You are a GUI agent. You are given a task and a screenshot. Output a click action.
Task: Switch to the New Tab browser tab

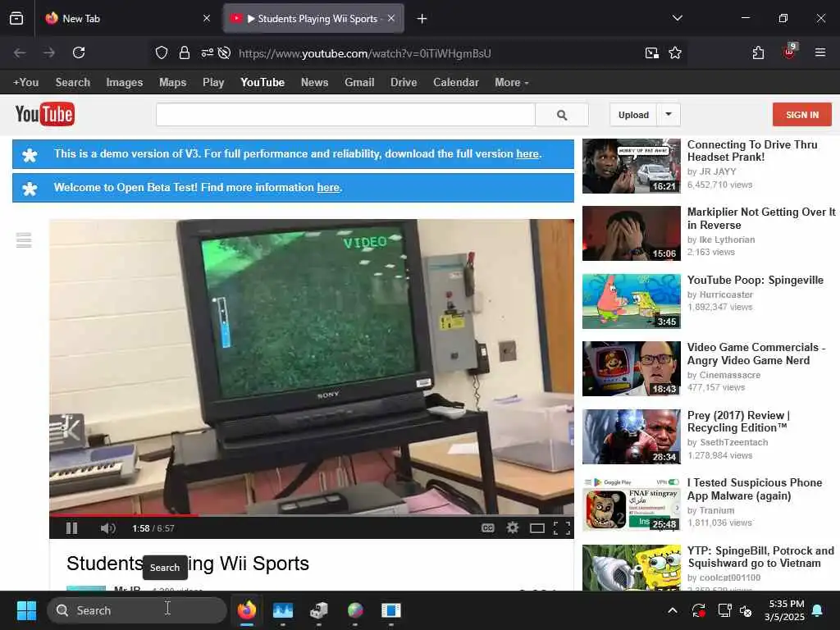point(127,19)
